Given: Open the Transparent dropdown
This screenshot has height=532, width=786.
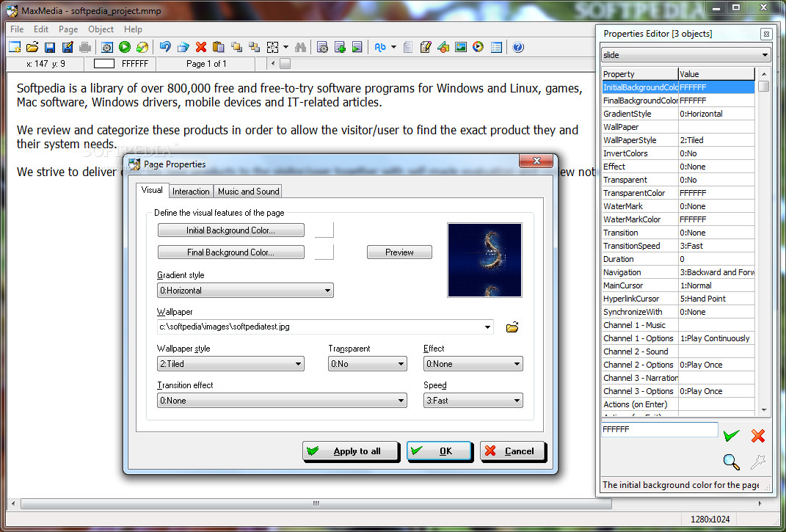Looking at the screenshot, I should [x=368, y=363].
